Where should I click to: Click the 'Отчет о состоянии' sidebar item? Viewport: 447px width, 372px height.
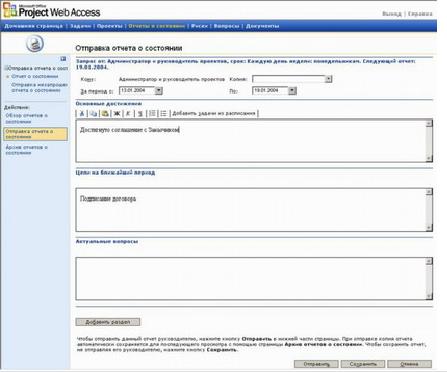pos(35,76)
